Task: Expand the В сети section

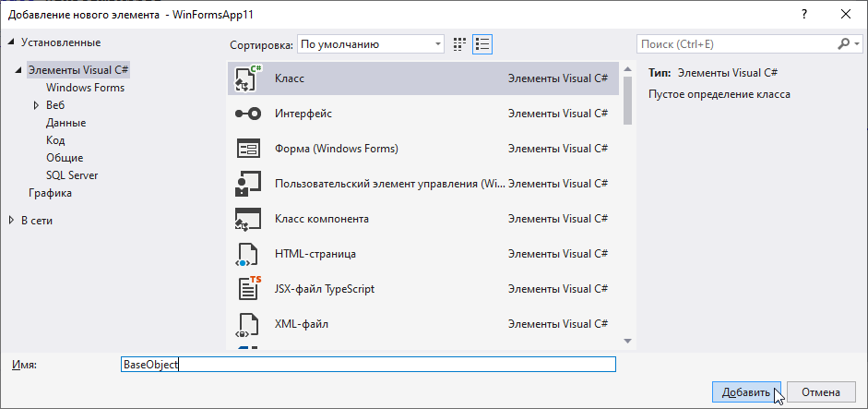Action: coord(12,220)
